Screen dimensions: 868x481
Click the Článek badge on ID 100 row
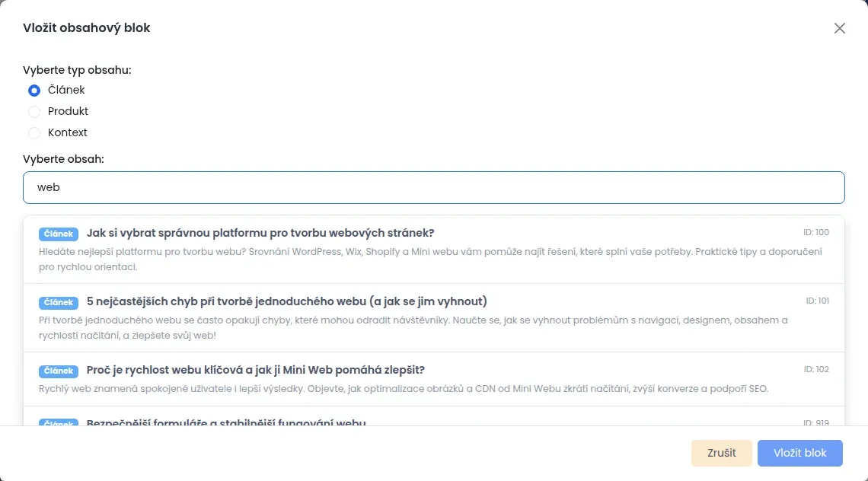tap(58, 234)
